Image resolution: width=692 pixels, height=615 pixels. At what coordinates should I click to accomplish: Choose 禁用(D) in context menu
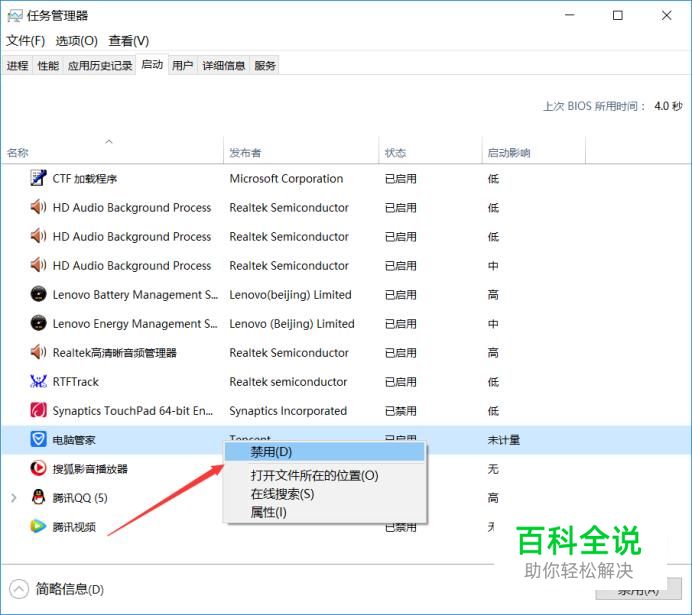tap(325, 452)
